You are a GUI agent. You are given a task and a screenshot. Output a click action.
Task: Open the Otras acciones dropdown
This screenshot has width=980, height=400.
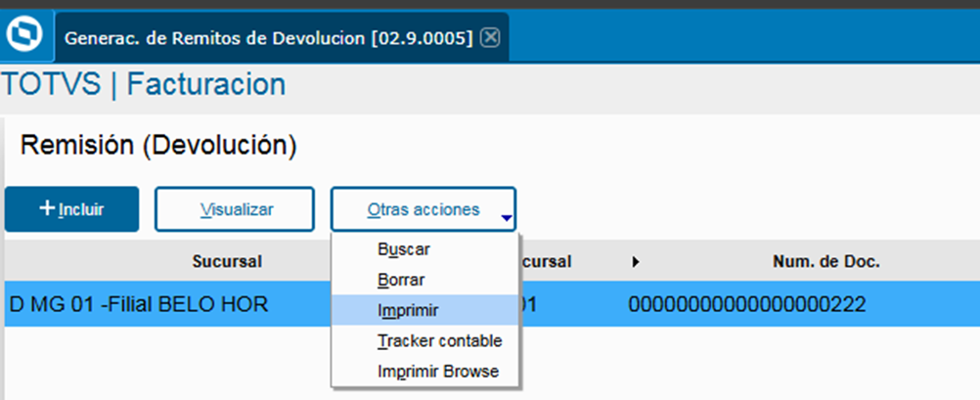pyautogui.click(x=423, y=209)
